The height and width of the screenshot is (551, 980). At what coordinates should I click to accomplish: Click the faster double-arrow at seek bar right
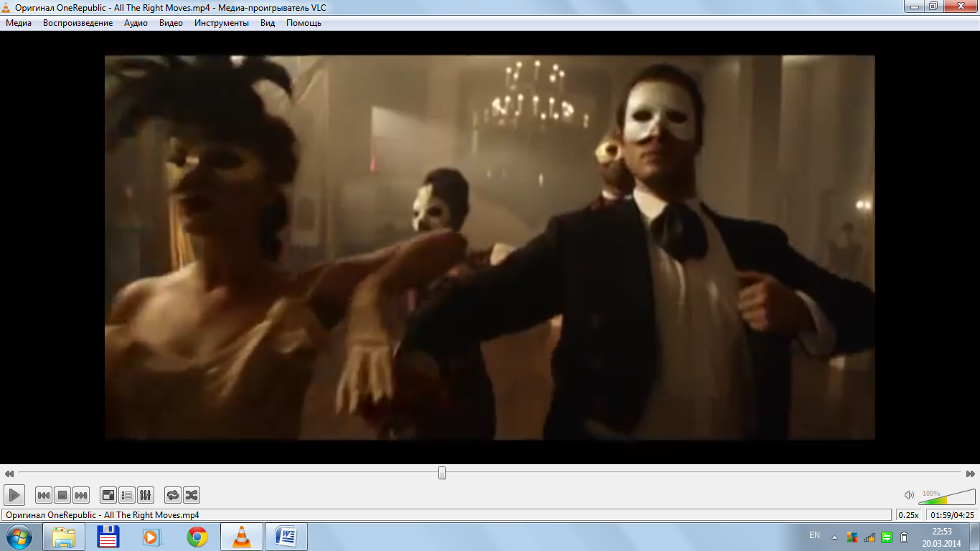click(x=971, y=474)
